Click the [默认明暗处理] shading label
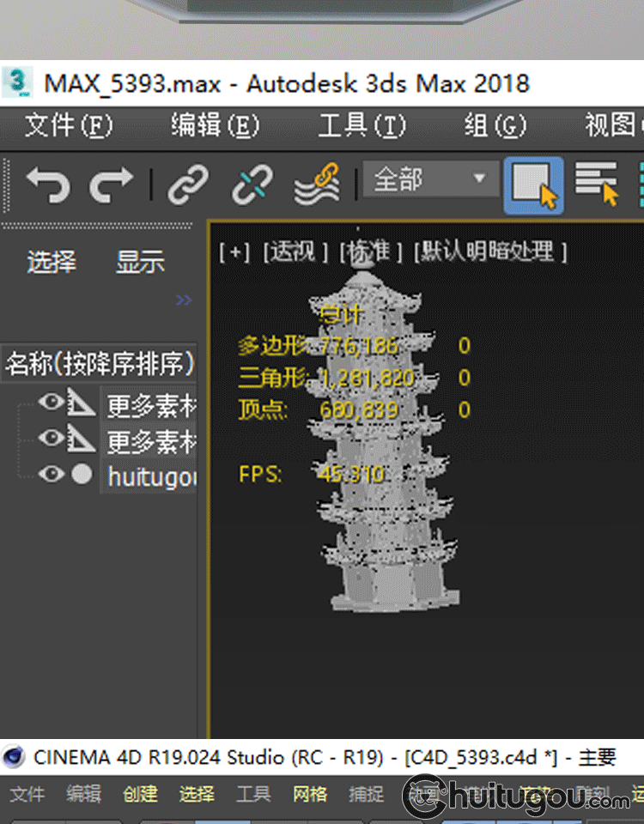Viewport: 644px width, 824px height. tap(490, 251)
